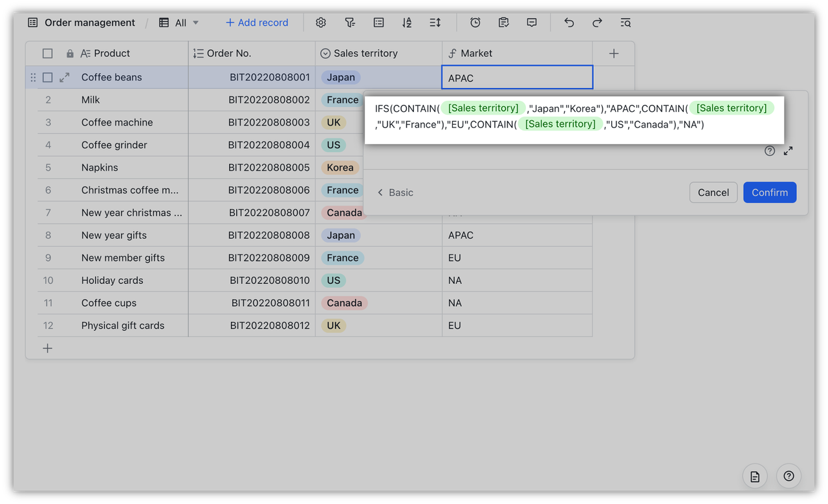Select the header checkbox to select all rows
Image resolution: width=828 pixels, height=504 pixels.
pyautogui.click(x=47, y=53)
